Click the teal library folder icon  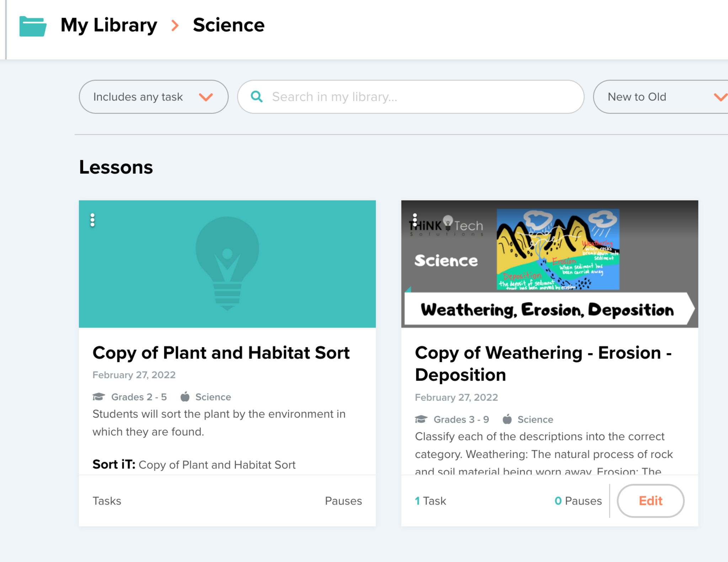tap(33, 26)
